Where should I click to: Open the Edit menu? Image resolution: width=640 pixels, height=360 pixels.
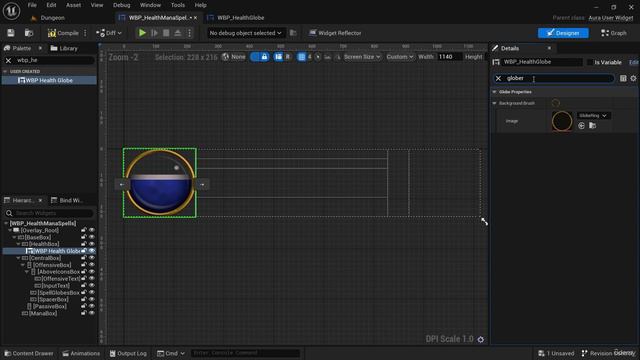point(51,5)
